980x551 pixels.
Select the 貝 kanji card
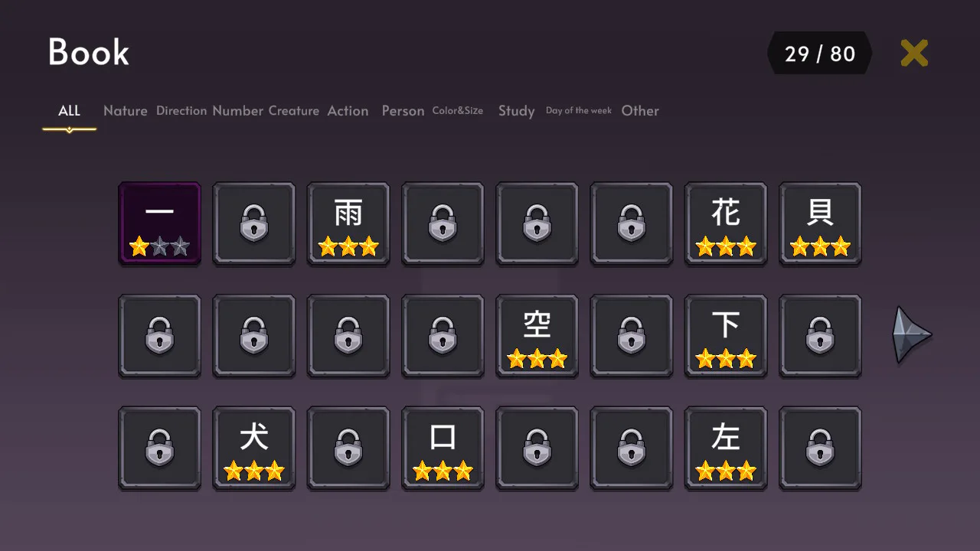tap(820, 223)
